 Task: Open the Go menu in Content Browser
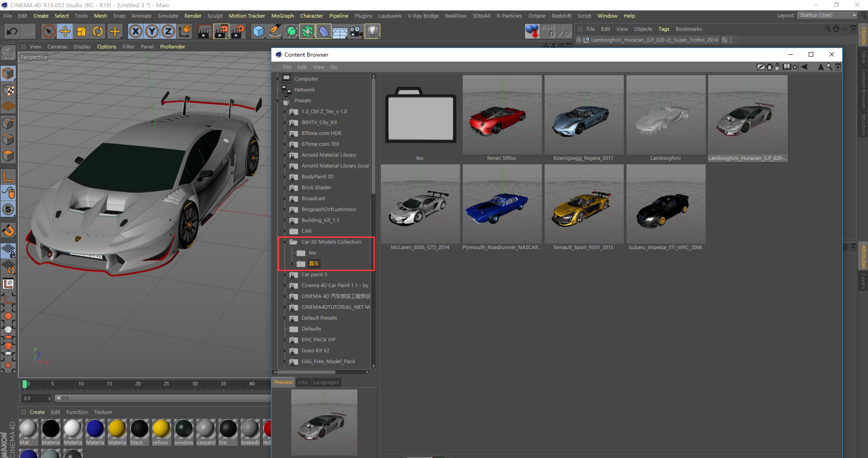pos(334,67)
